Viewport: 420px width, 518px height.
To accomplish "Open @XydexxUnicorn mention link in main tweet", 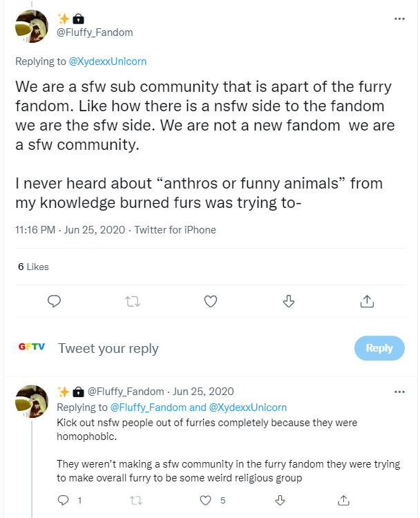I will tap(107, 61).
